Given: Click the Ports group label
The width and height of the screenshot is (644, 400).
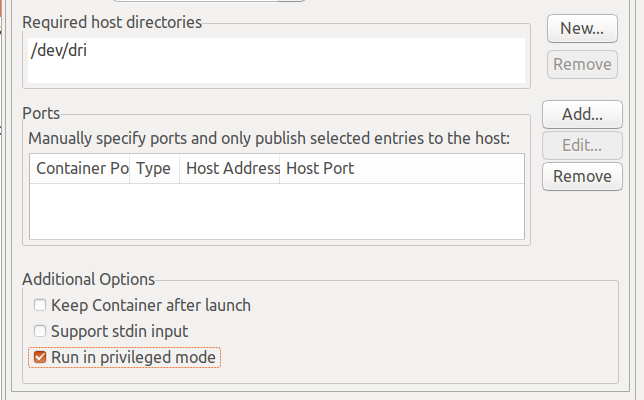Looking at the screenshot, I should [41, 115].
